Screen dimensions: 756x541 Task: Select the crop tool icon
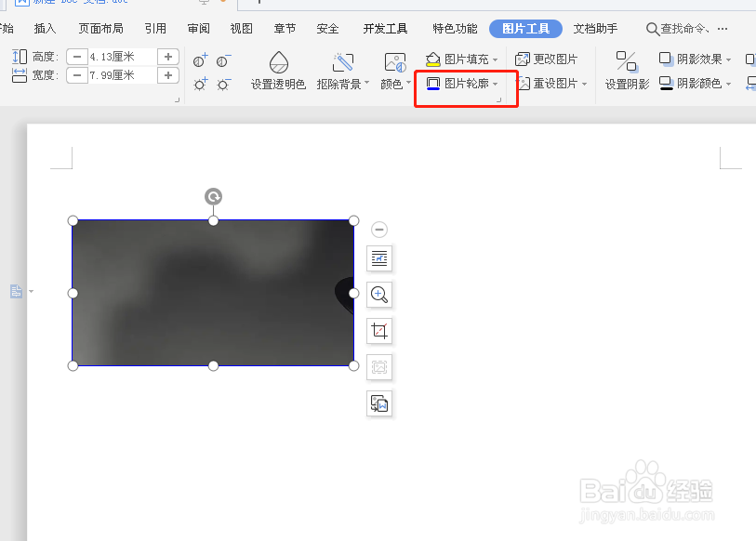pyautogui.click(x=379, y=331)
